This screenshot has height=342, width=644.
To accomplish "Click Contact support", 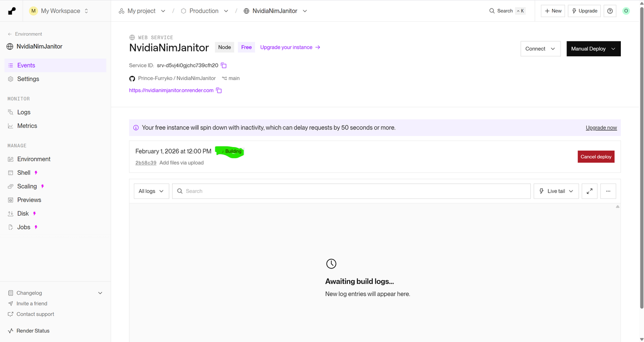I will [31, 314].
